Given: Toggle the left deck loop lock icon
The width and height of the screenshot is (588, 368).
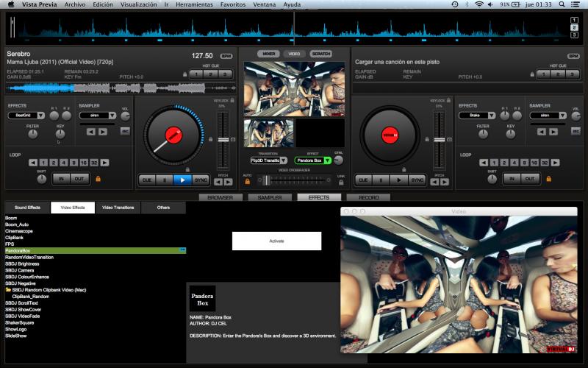Looking at the screenshot, I should pyautogui.click(x=98, y=179).
